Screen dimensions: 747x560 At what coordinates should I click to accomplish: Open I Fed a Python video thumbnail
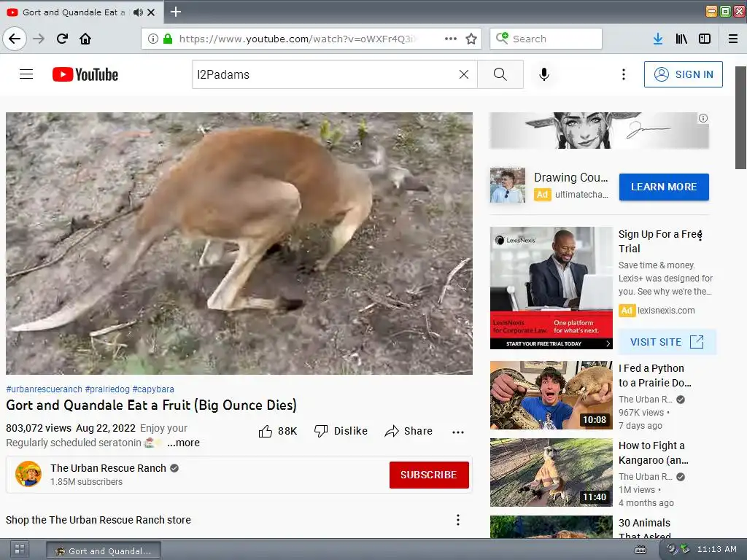[x=551, y=395]
